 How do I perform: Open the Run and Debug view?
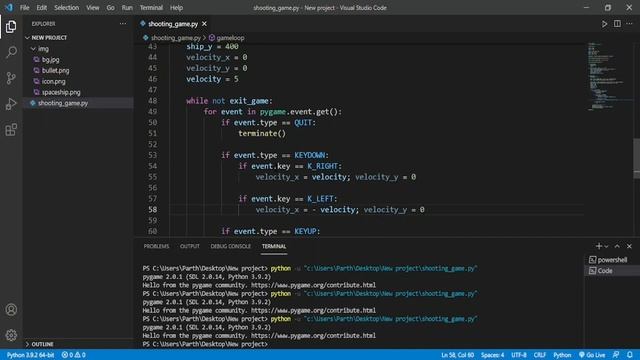click(11, 104)
